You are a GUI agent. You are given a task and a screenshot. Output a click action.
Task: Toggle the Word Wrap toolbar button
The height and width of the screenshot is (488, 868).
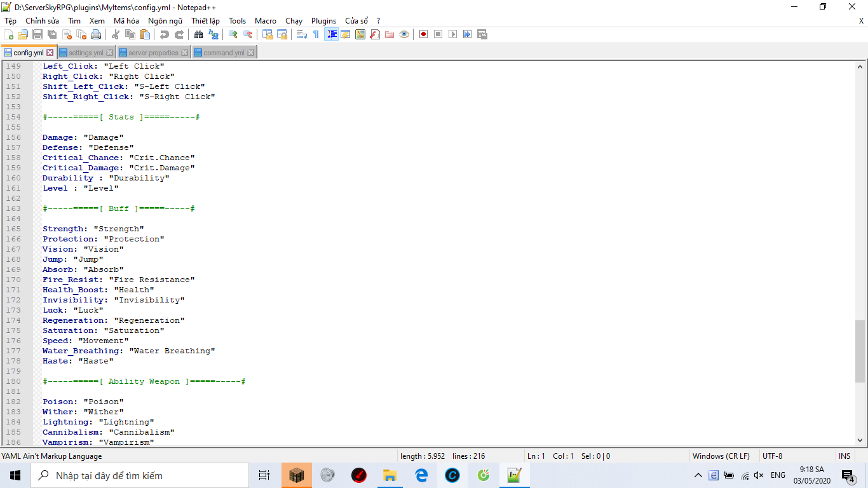302,34
